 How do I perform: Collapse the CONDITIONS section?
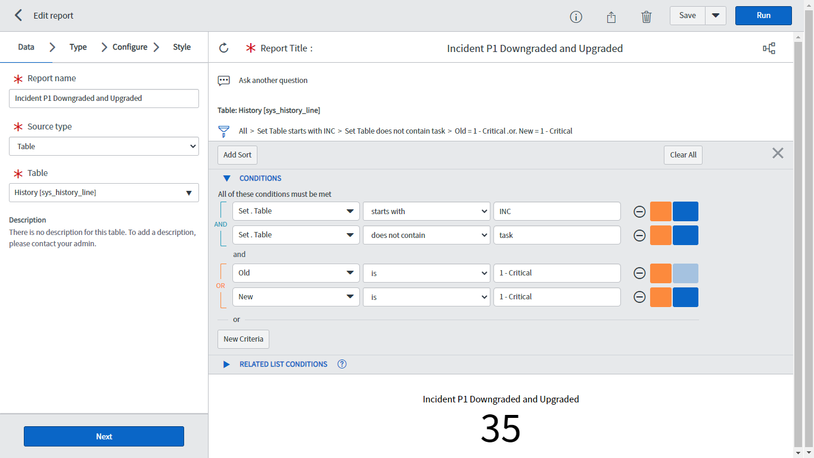point(227,178)
